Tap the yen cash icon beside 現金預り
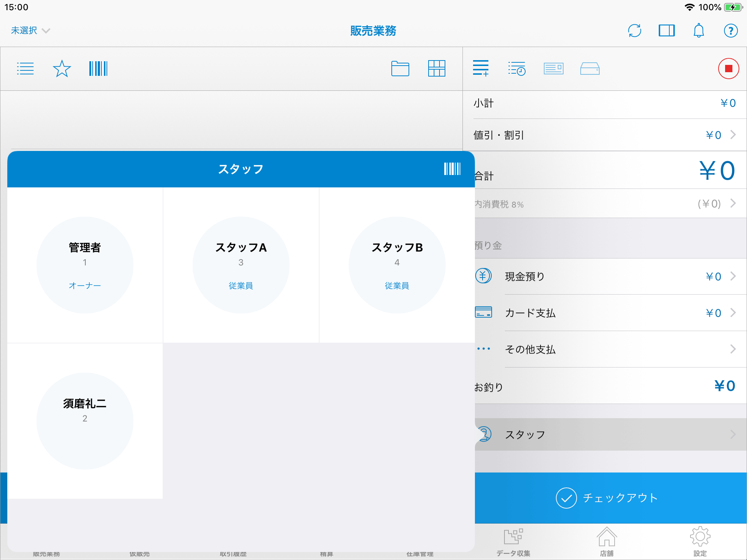747x560 pixels. pyautogui.click(x=483, y=276)
